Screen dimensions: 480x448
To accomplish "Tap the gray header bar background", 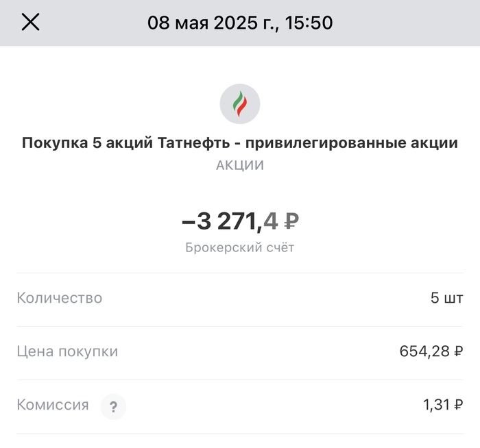I will (x=411, y=23).
